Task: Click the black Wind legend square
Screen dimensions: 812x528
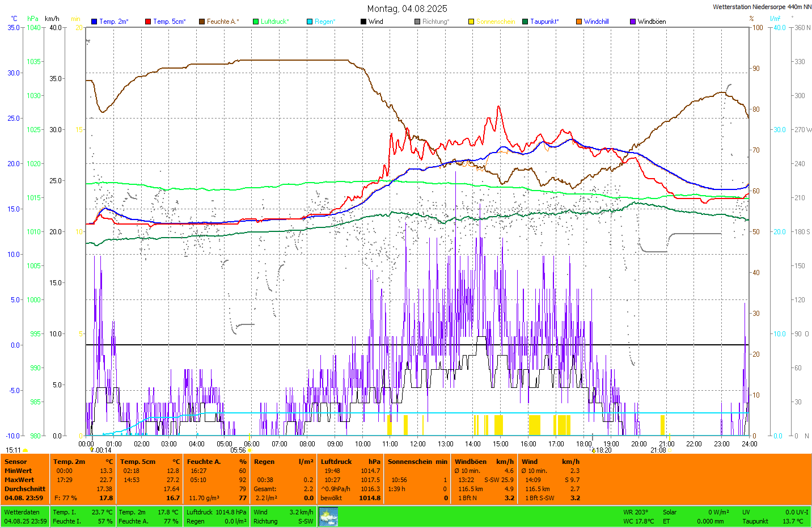Action: coord(363,22)
